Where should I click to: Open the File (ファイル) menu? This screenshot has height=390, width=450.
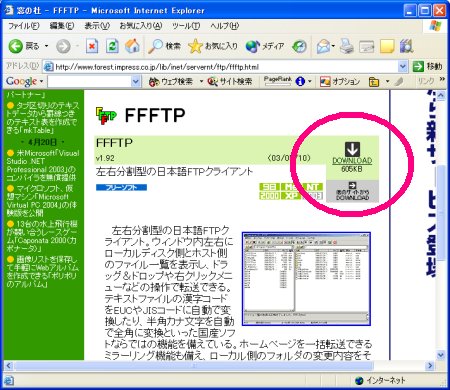pyautogui.click(x=23, y=26)
